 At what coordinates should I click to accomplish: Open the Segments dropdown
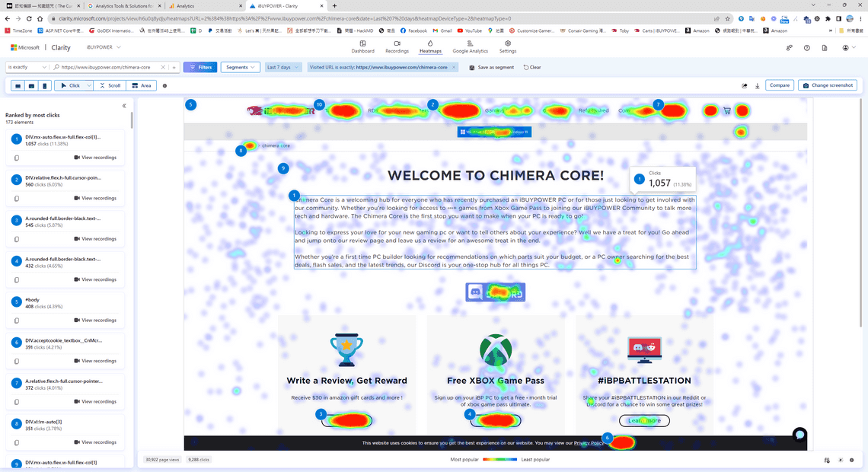coord(240,67)
